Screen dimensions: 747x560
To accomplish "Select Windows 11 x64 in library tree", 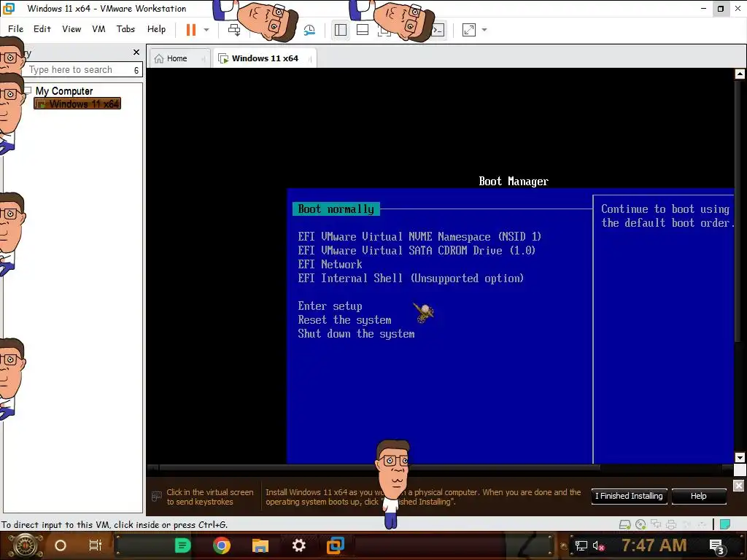I will pos(77,104).
